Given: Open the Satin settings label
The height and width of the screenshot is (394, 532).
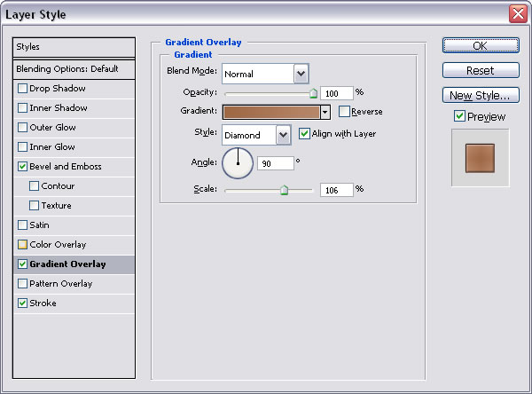Looking at the screenshot, I should (x=39, y=225).
